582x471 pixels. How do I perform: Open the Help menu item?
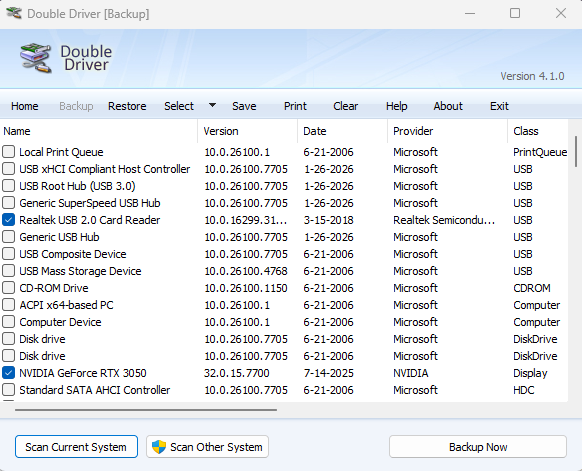(x=396, y=106)
